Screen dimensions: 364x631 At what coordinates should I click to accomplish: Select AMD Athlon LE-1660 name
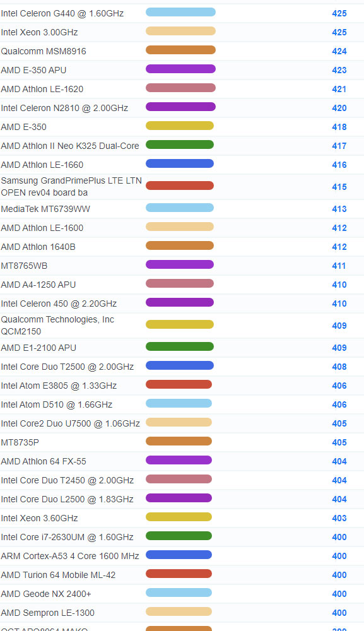tap(42, 165)
